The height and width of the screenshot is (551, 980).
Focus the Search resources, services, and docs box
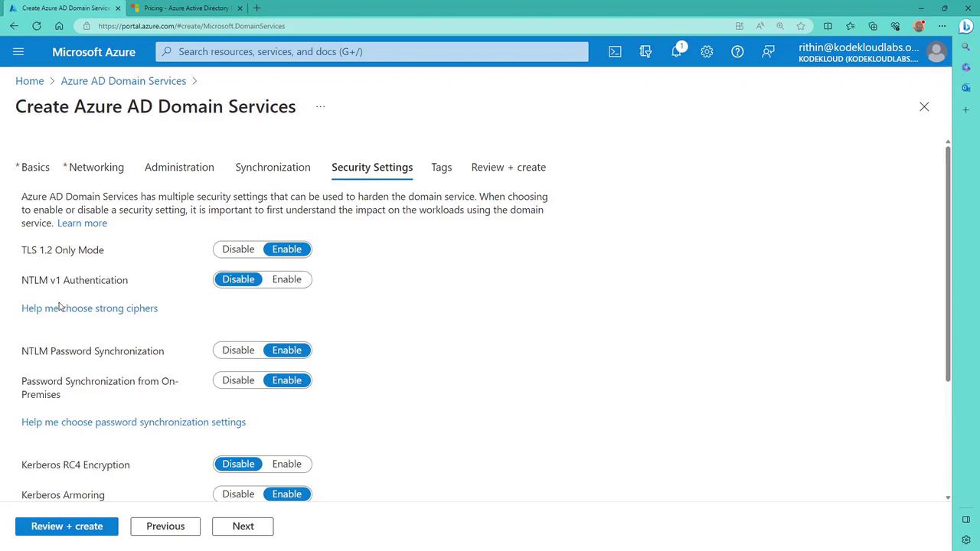pyautogui.click(x=372, y=51)
